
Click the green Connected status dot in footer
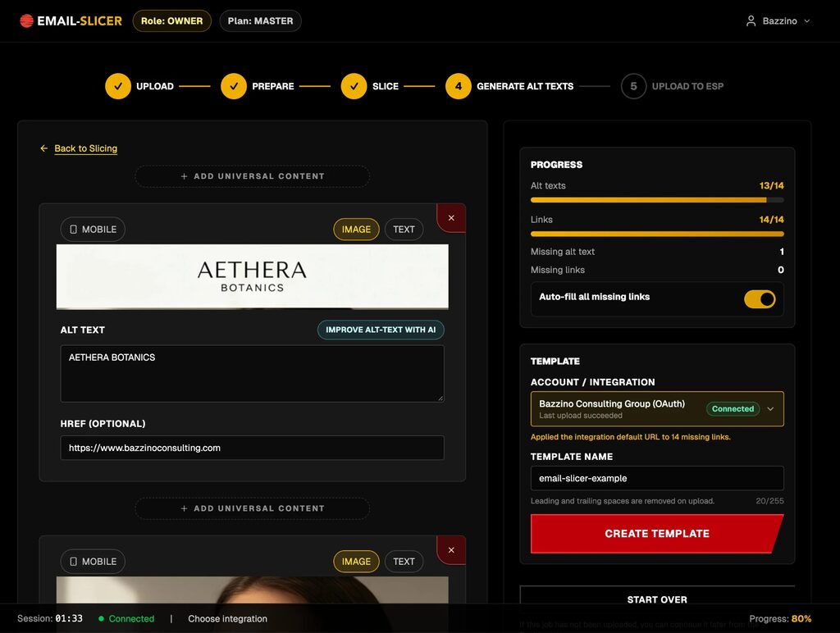tap(101, 618)
